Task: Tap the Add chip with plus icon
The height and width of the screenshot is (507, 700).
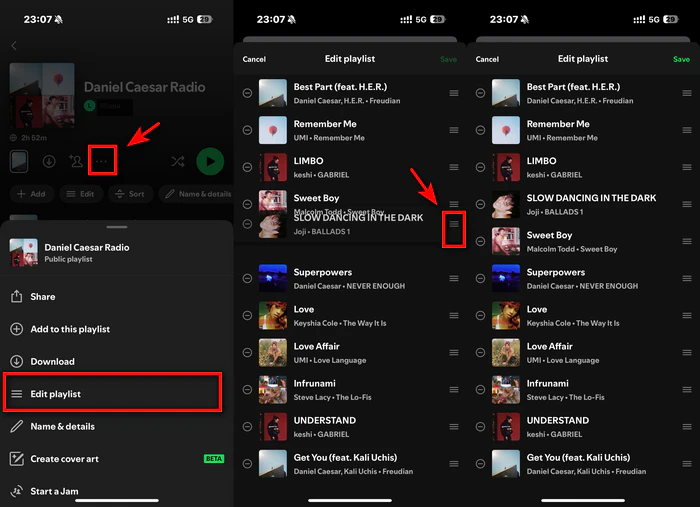Action: [x=31, y=194]
